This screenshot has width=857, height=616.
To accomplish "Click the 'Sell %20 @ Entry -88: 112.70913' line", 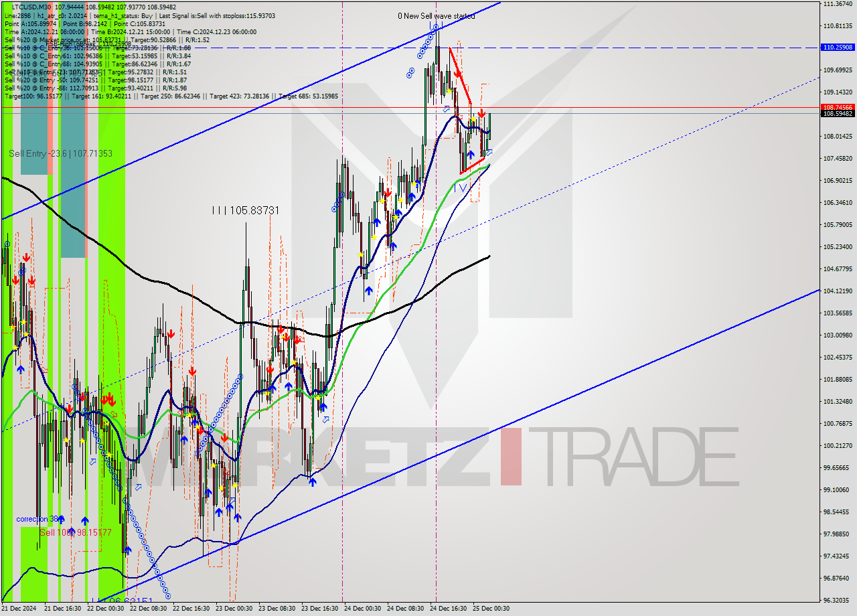I will (x=96, y=88).
